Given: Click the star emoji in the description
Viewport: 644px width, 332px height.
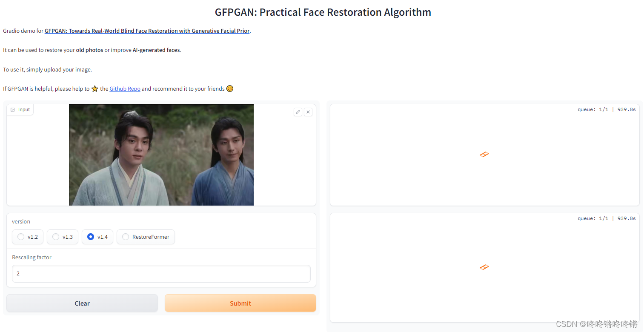Looking at the screenshot, I should (x=94, y=89).
